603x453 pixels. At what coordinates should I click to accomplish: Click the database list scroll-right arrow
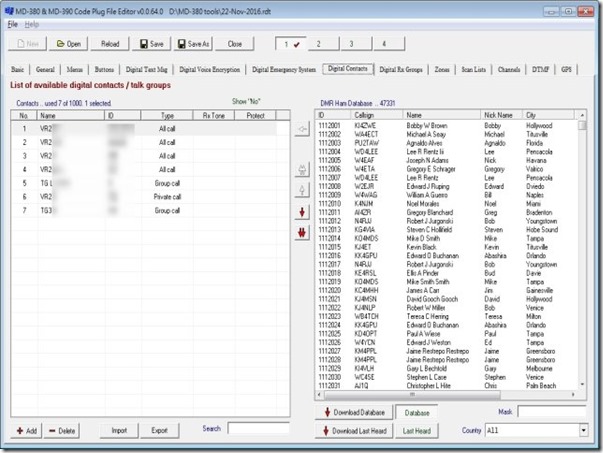[x=573, y=395]
